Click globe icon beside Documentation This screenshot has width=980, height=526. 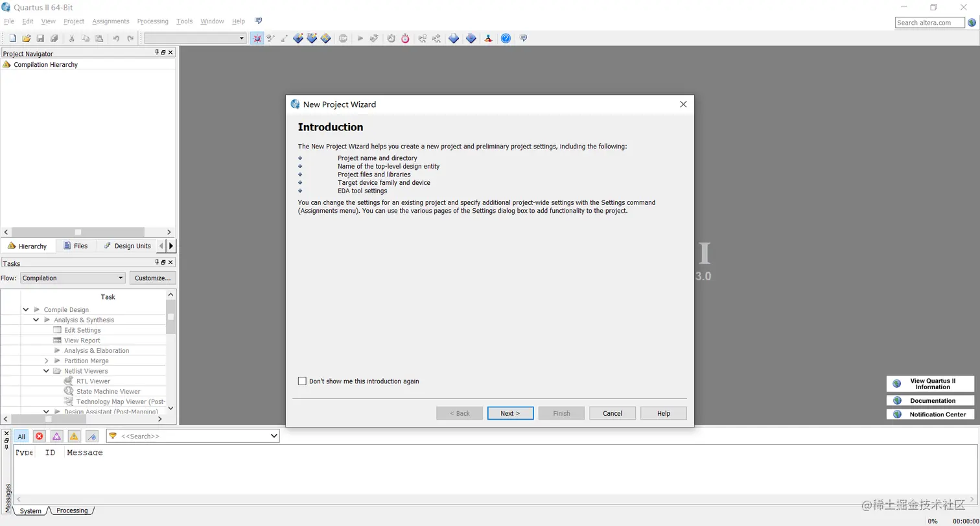point(897,401)
